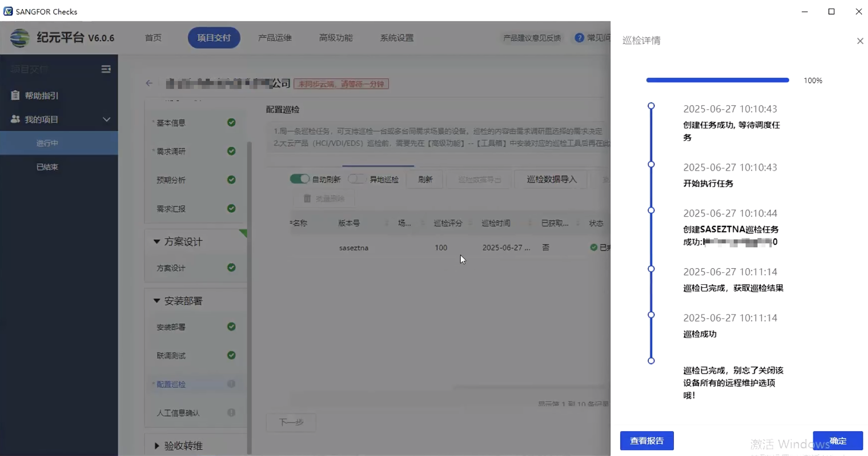Click the 查看报告 button
Viewport: 868px width, 456px height.
click(646, 440)
